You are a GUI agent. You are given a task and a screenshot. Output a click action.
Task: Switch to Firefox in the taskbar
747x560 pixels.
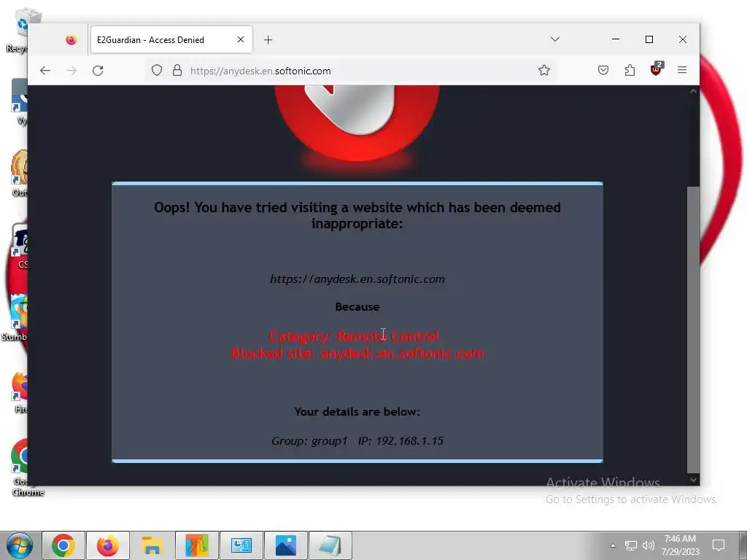click(x=108, y=545)
